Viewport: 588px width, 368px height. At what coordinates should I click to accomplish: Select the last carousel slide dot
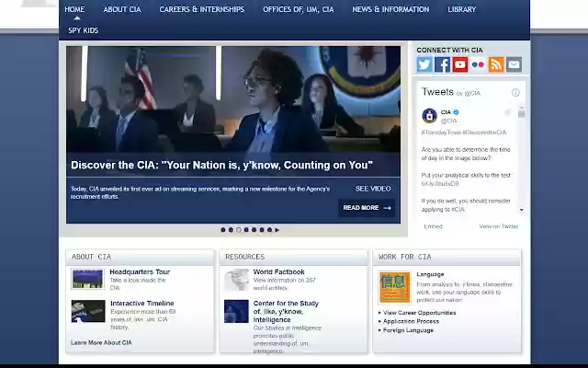point(269,230)
